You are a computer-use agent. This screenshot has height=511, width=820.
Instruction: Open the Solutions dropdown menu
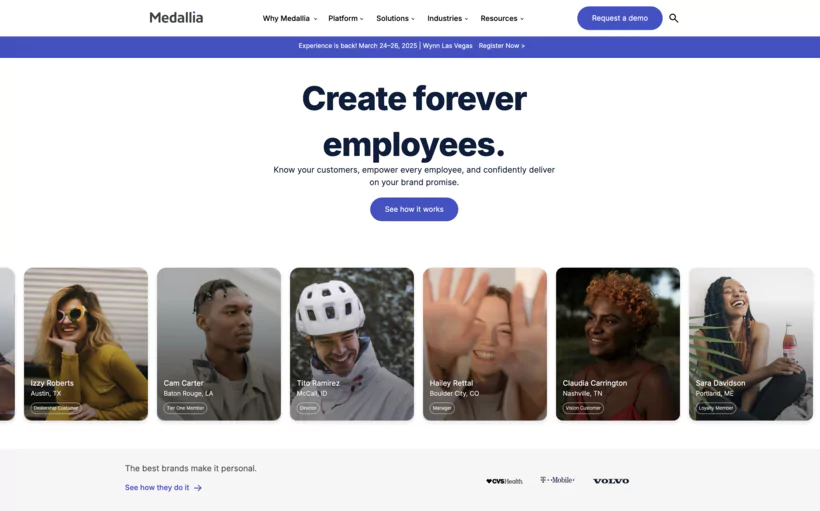(395, 18)
